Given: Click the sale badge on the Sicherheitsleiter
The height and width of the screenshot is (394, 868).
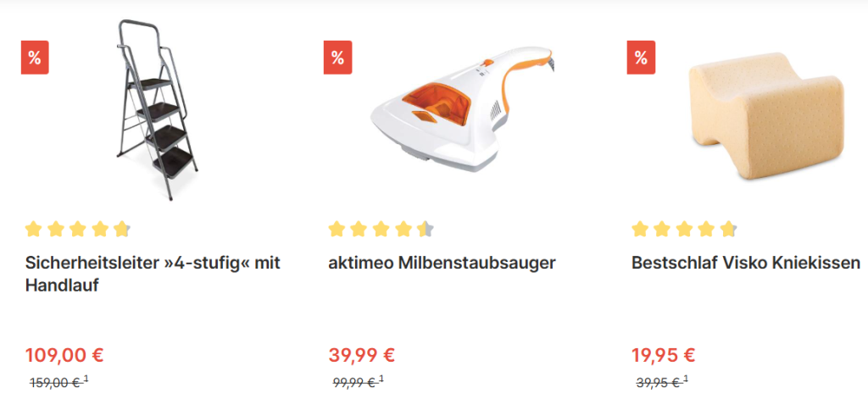Looking at the screenshot, I should (x=35, y=57).
